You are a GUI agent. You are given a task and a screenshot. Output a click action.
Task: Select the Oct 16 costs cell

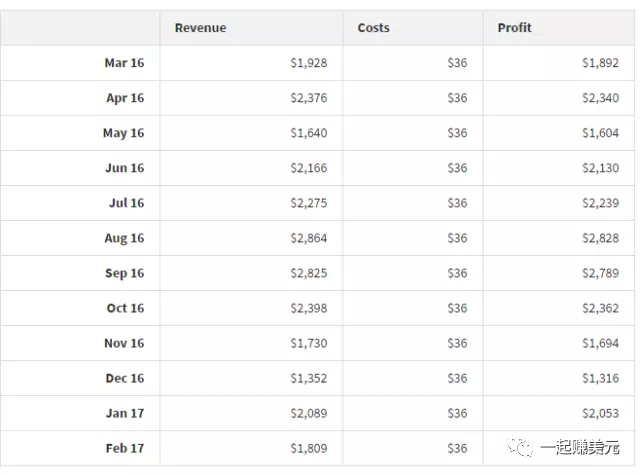tap(457, 308)
